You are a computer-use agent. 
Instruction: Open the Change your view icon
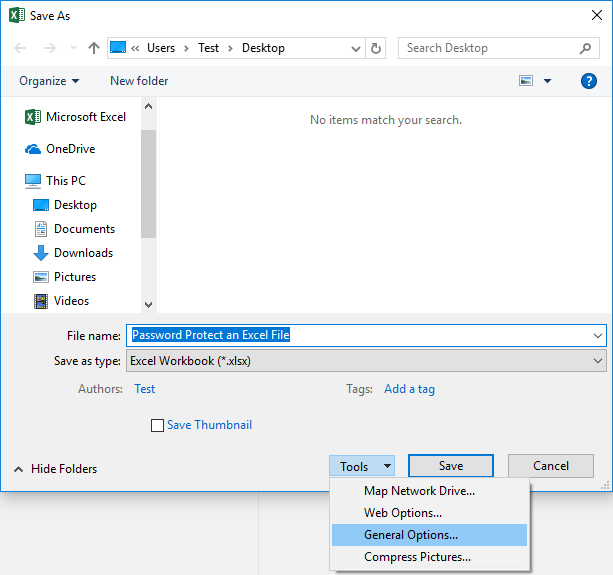pyautogui.click(x=527, y=81)
